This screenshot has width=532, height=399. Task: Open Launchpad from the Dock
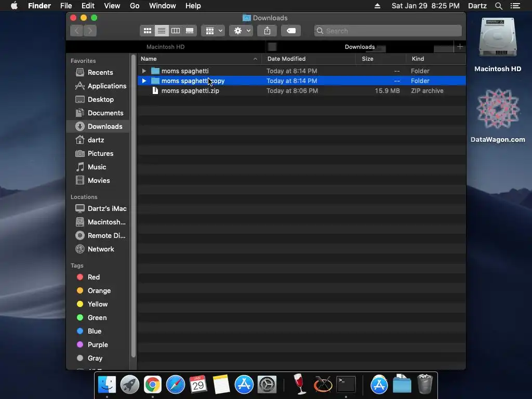(130, 385)
